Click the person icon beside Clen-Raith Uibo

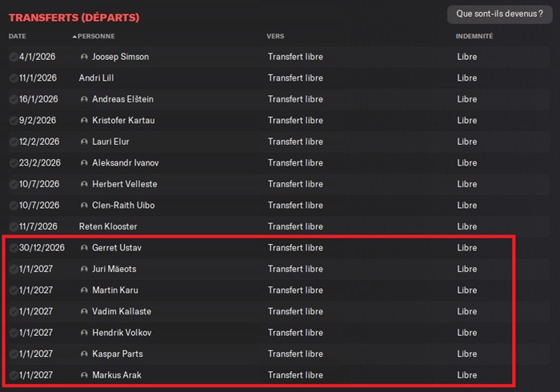84,206
